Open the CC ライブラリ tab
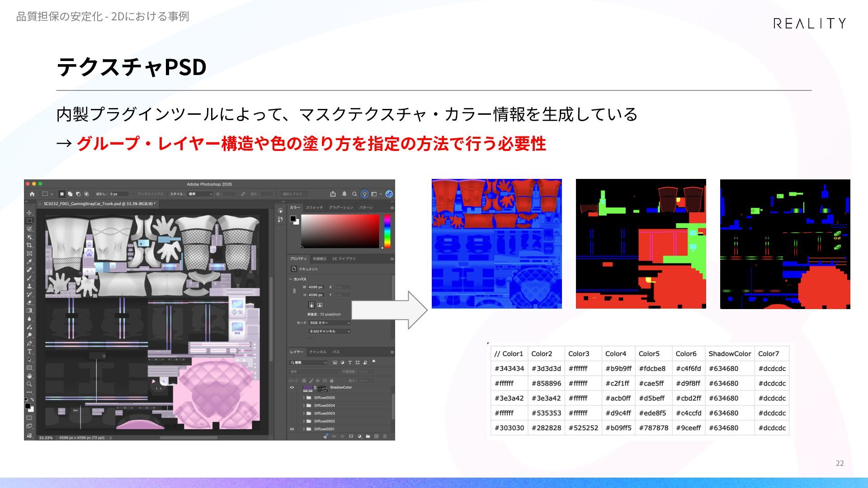This screenshot has height=488, width=868. click(x=344, y=259)
